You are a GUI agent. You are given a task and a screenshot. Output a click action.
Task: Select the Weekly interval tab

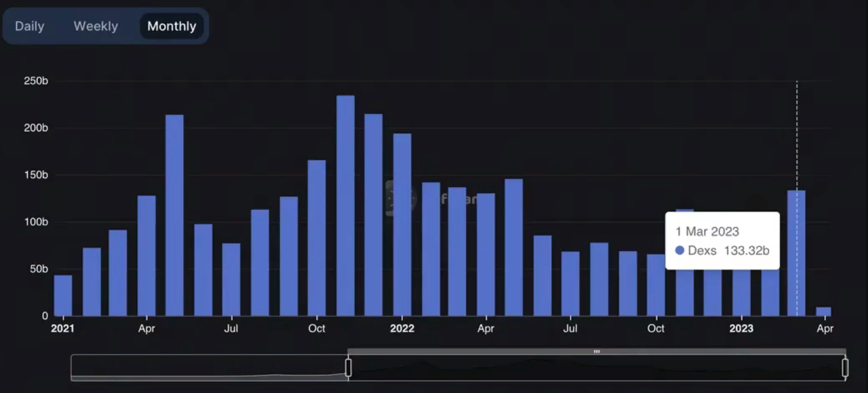tap(95, 26)
